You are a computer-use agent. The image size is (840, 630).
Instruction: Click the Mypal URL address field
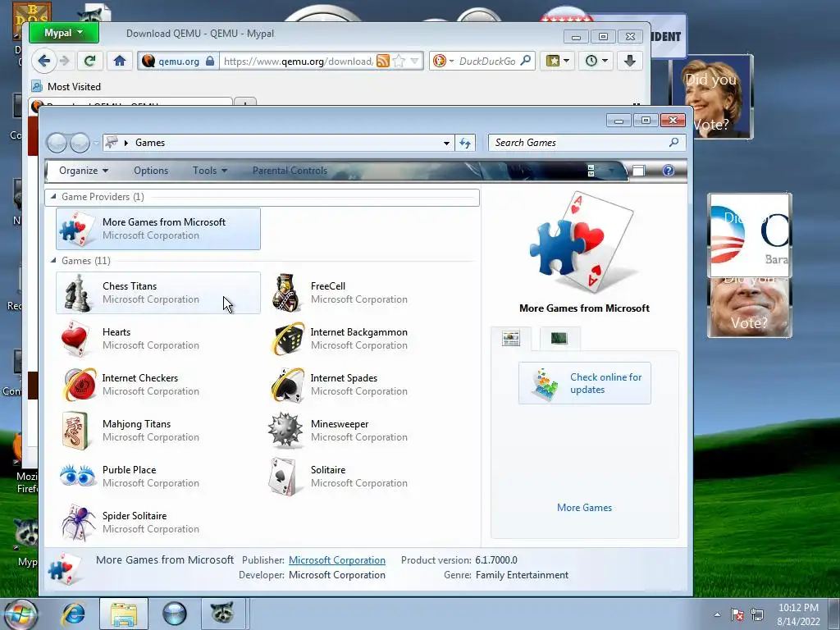click(297, 61)
